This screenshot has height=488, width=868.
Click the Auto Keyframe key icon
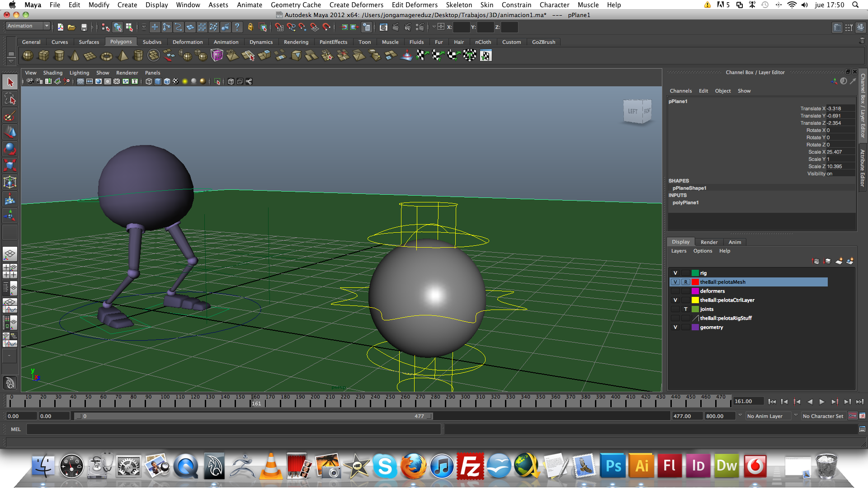point(853,416)
